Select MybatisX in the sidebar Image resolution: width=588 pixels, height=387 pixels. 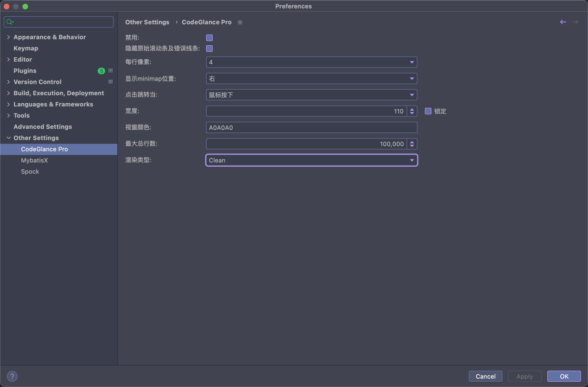pyautogui.click(x=34, y=160)
